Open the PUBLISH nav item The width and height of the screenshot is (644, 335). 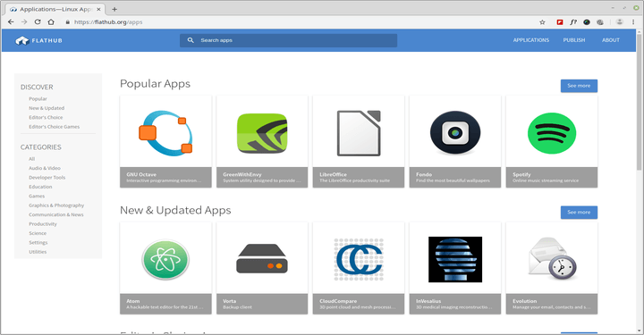click(x=574, y=40)
